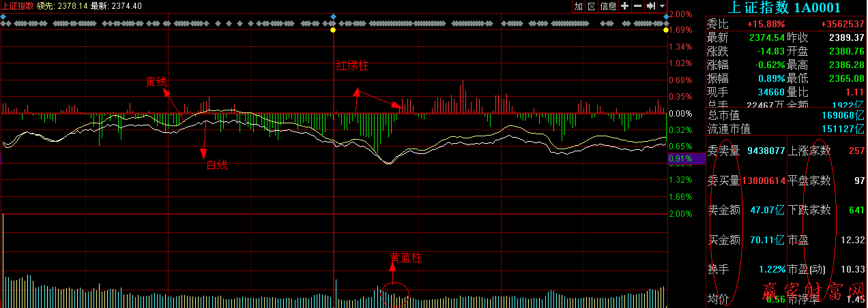Click the yellow dot marker at the chart's right edge
The height and width of the screenshot is (308, 868).
pos(665,30)
